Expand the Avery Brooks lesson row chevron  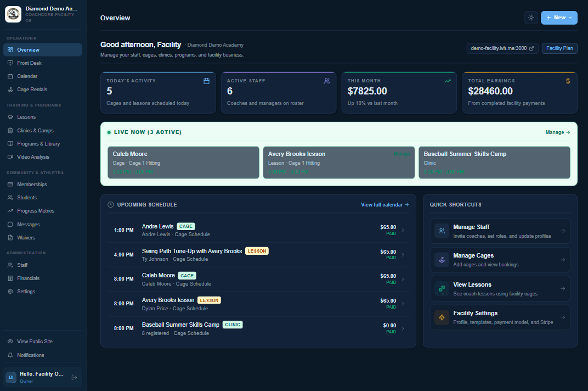point(403,304)
